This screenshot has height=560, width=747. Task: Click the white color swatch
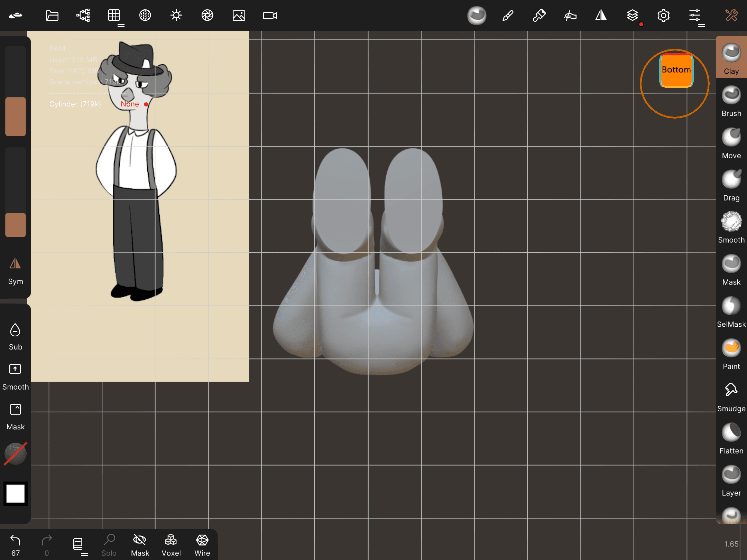[15, 493]
